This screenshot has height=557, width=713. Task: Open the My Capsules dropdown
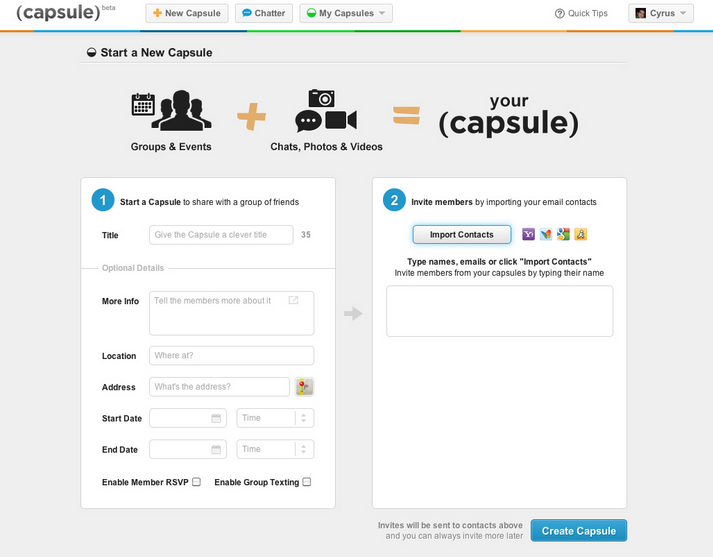346,13
